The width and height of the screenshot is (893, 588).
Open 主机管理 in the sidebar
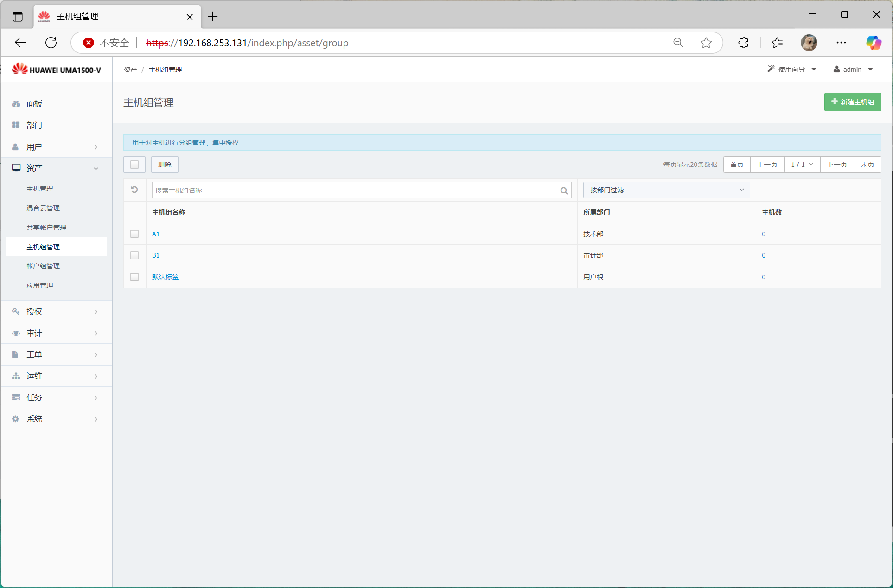tap(40, 189)
